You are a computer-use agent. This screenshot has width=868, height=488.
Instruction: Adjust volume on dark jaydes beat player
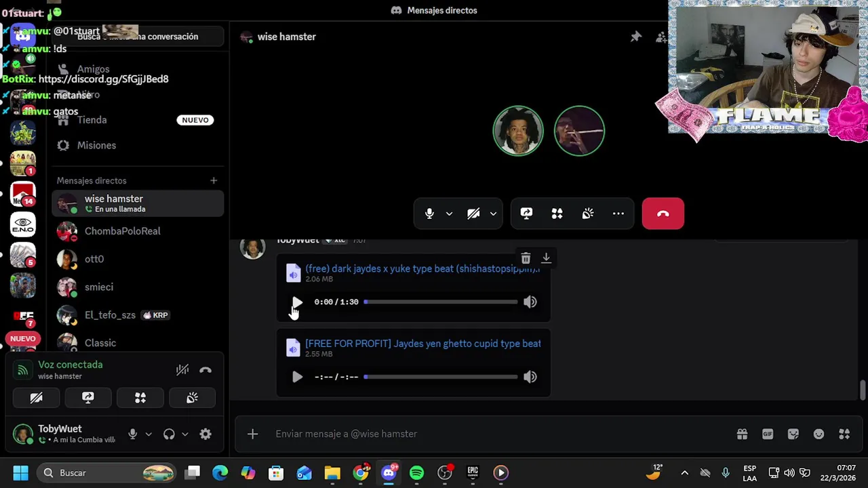tap(530, 302)
